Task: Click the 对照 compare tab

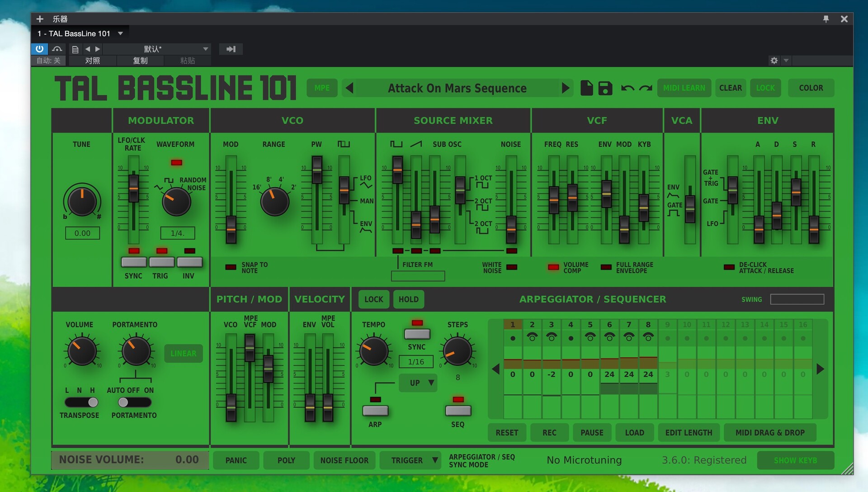Action: 92,61
